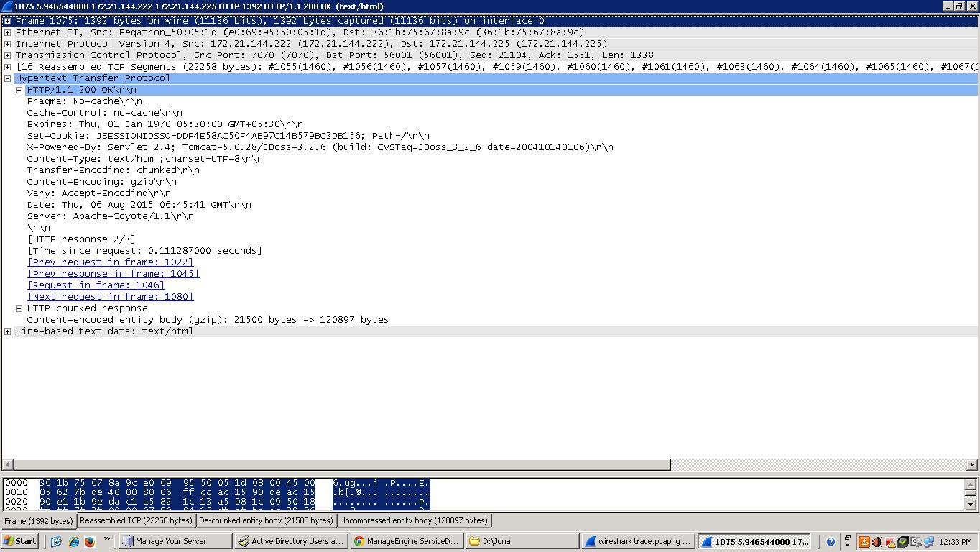The height and width of the screenshot is (552, 980).
Task: Collapse the Hypertext Transfer Protocol node
Action: pyautogui.click(x=7, y=78)
